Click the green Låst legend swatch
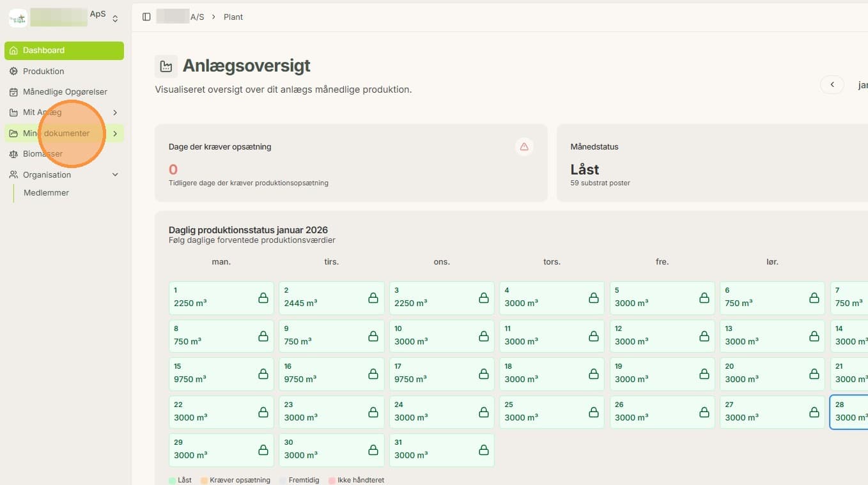868x485 pixels. 172,480
